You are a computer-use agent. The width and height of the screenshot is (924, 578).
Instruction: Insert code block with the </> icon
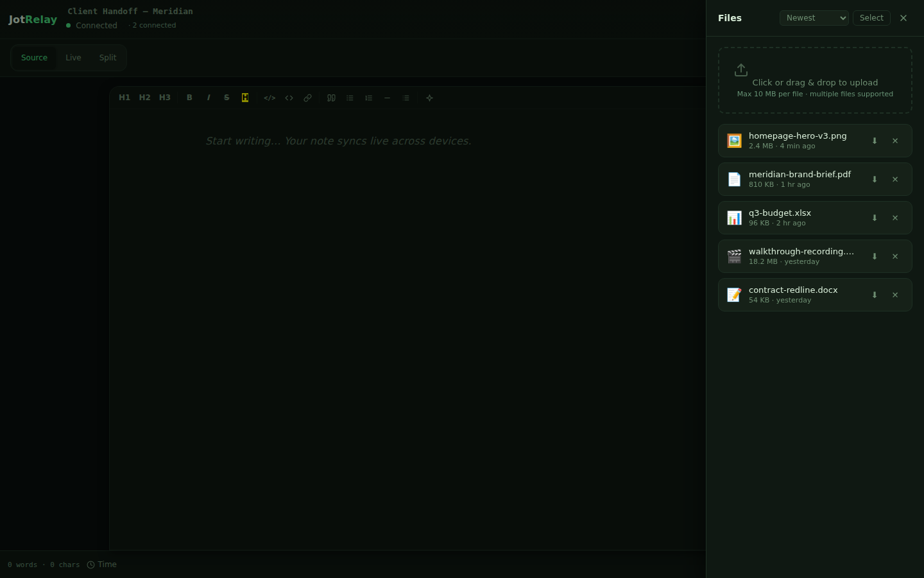pos(269,98)
